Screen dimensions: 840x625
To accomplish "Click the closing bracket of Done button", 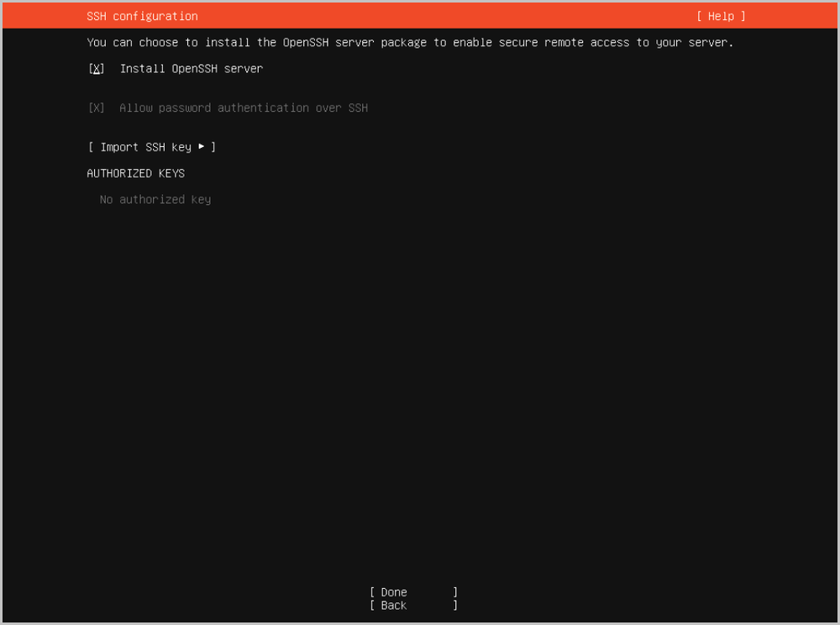I will [455, 592].
